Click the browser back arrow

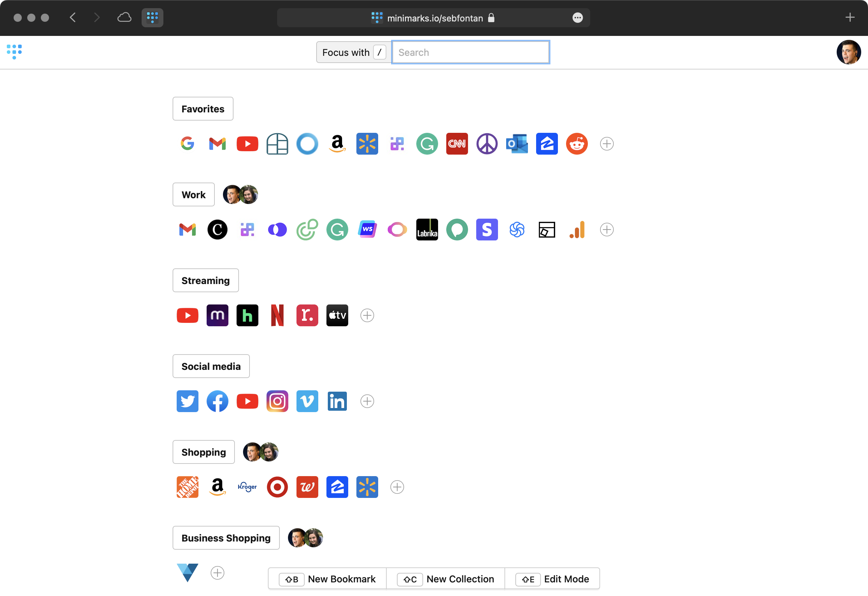pos(73,18)
